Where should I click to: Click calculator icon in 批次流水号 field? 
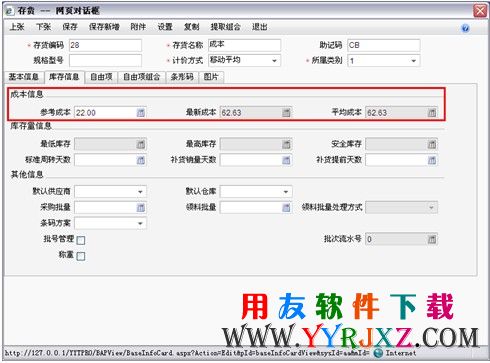[432, 239]
